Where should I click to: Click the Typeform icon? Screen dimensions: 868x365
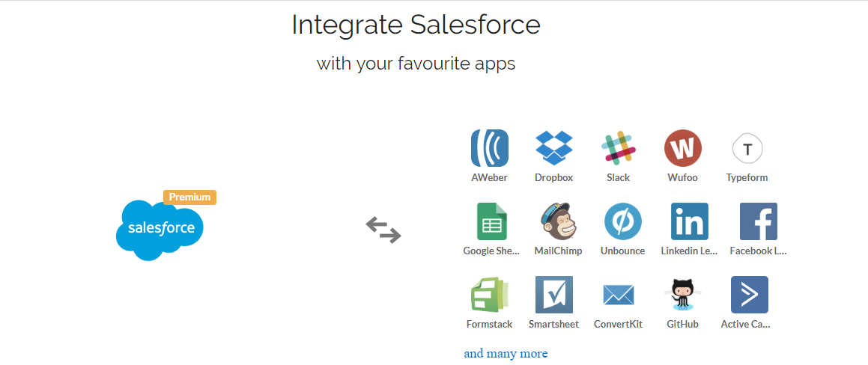pyautogui.click(x=747, y=149)
